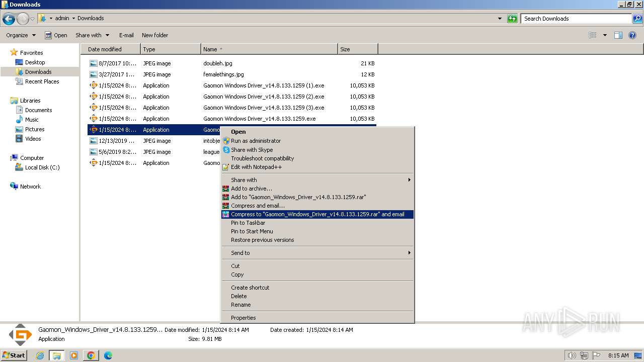Choose Rename in the context menu
Viewport: 644px width, 362px height.
click(317, 305)
